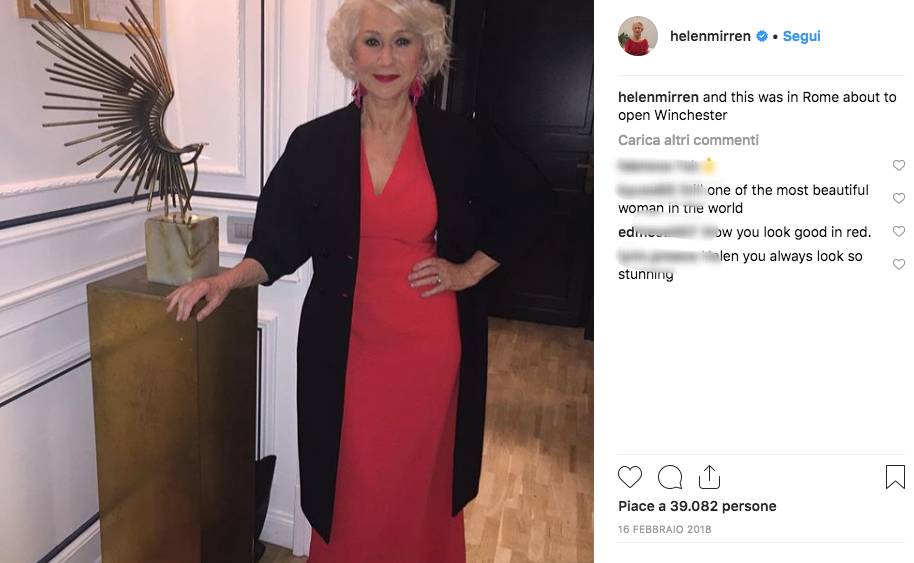Click the main photo of the post

point(297,282)
